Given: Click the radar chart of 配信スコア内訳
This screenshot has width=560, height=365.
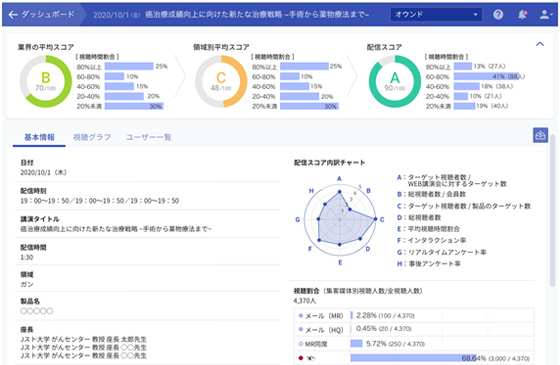Looking at the screenshot, I should (340, 220).
